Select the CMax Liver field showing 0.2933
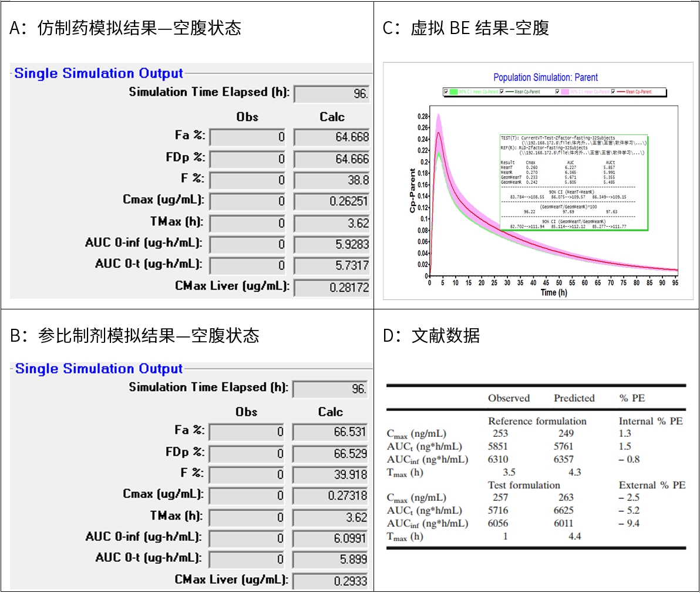Screen dimensions: 700x593 tap(330, 581)
